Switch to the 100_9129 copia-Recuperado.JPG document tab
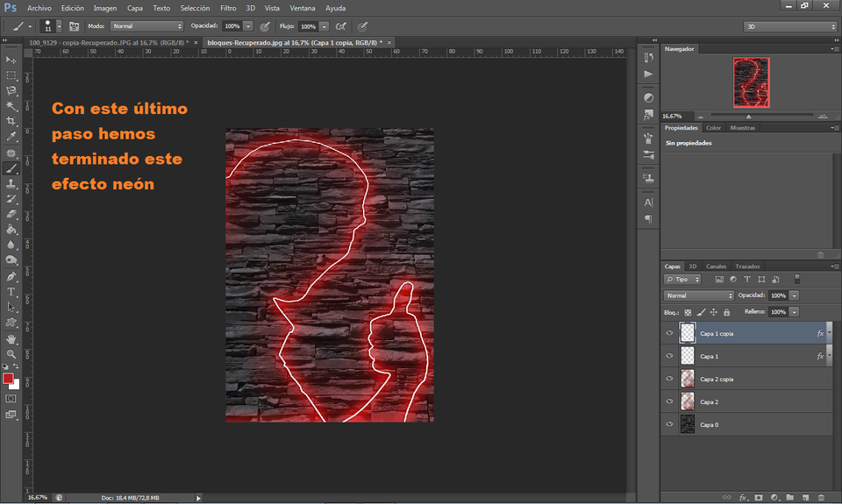This screenshot has height=504, width=842. click(107, 42)
